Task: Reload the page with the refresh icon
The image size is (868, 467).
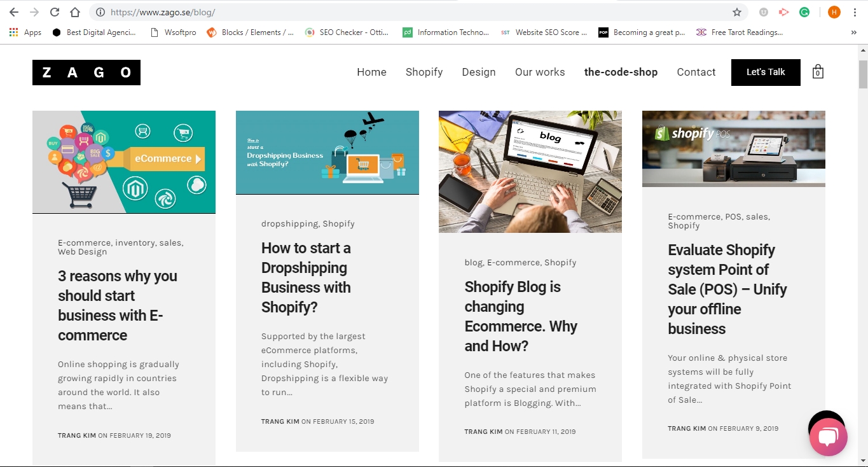Action: click(55, 12)
